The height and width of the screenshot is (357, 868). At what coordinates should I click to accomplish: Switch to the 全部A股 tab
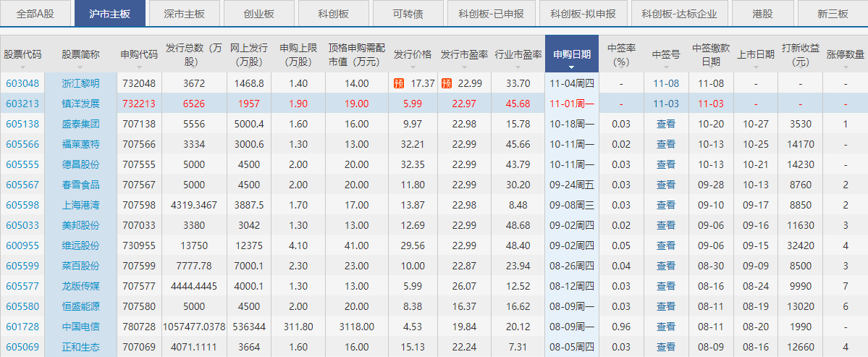pyautogui.click(x=35, y=14)
